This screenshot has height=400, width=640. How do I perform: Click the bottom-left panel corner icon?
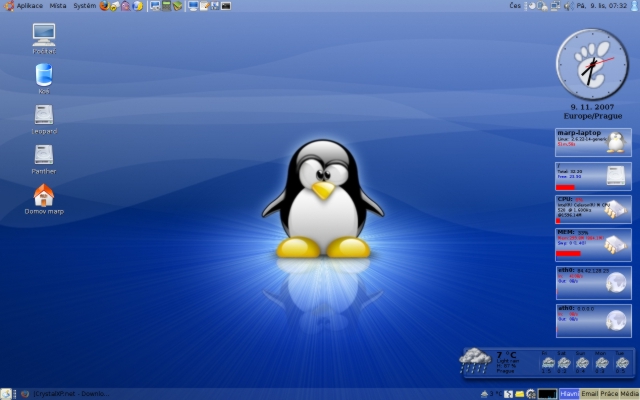coord(6,394)
